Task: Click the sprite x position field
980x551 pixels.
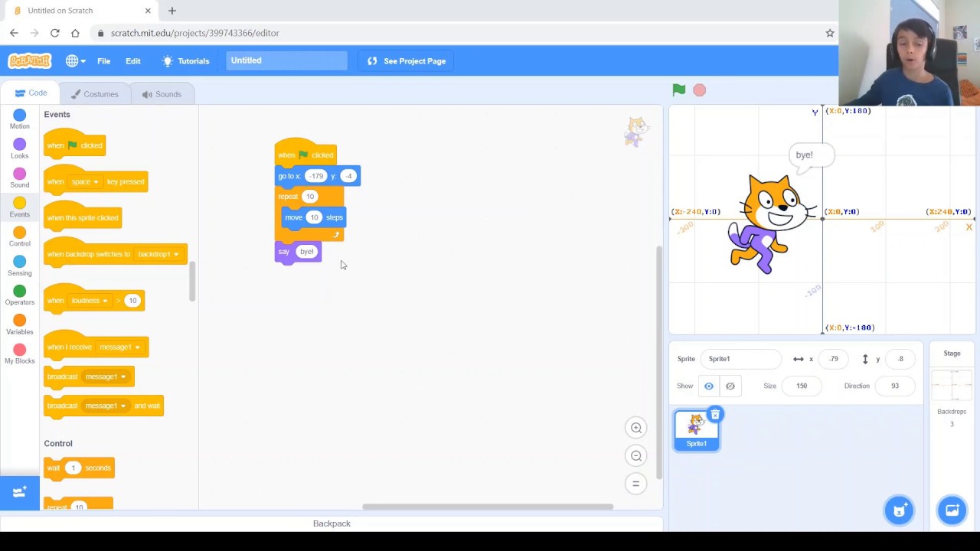Action: pyautogui.click(x=833, y=359)
